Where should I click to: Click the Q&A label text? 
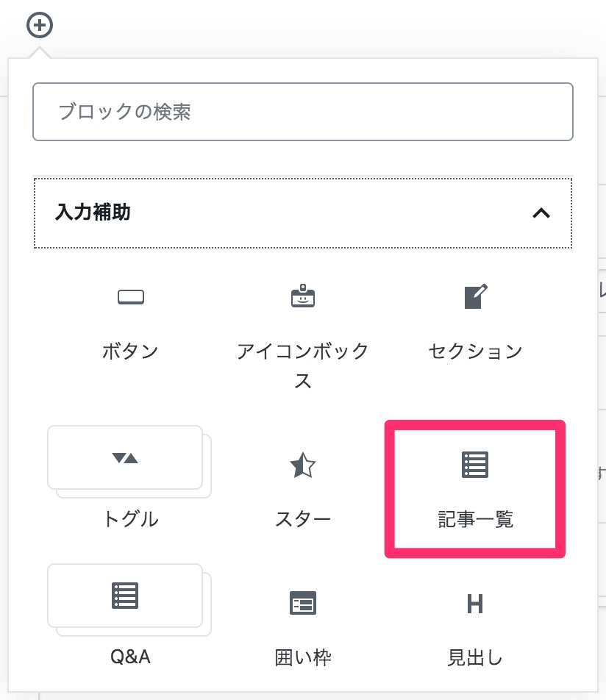[x=130, y=657]
